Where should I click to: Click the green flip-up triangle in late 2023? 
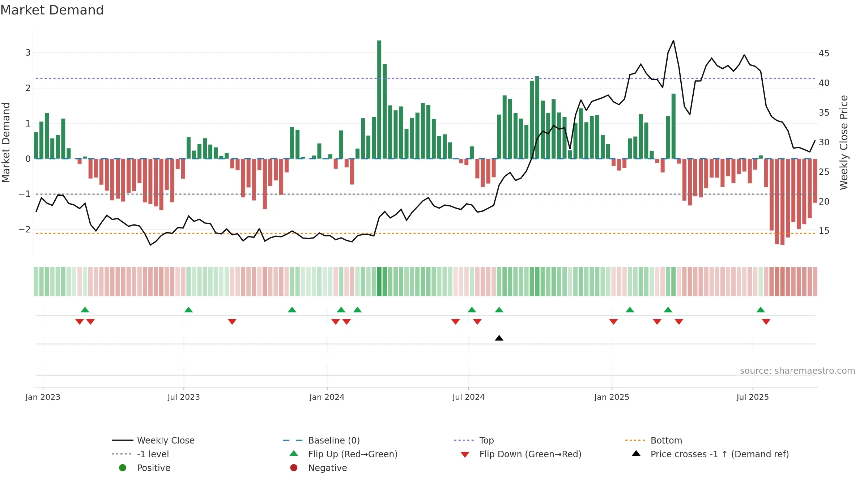(292, 310)
